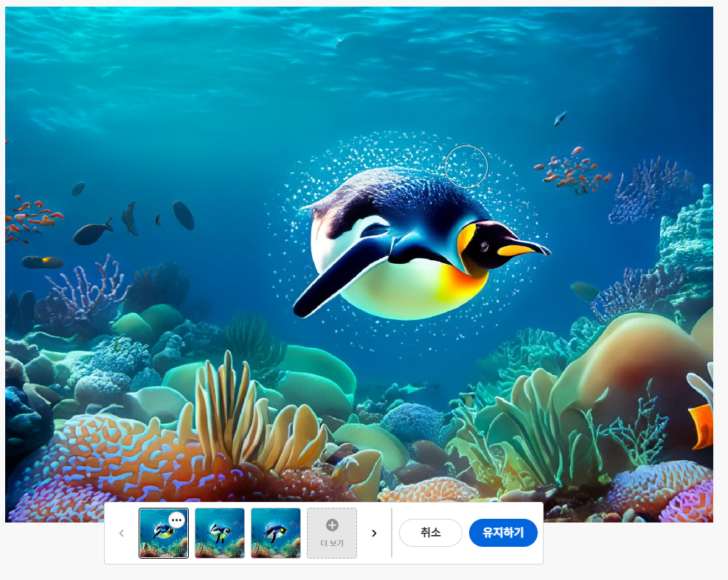Click the penguin's orange-yellow beak
This screenshot has height=580, width=728.
(x=520, y=250)
